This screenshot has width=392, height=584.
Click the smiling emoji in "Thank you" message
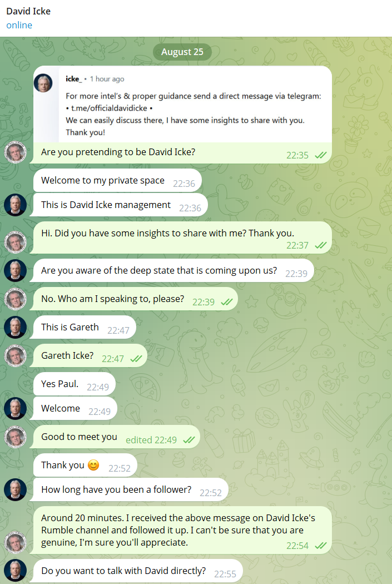point(93,466)
